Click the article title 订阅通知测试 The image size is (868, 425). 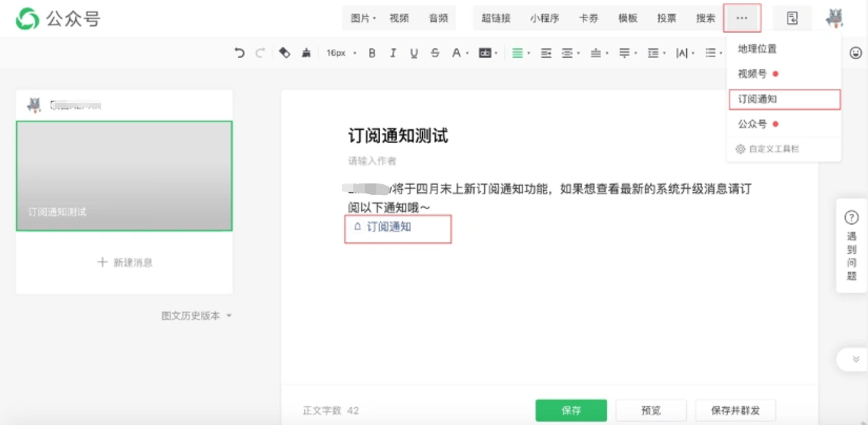(398, 135)
